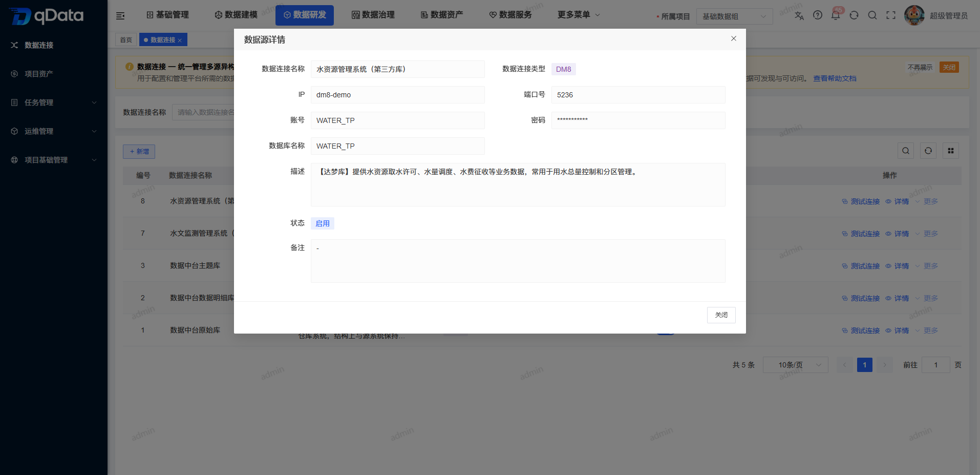This screenshot has width=980, height=475.
Task: Expand 更多 for 数据中台原始库 row
Action: (x=927, y=331)
